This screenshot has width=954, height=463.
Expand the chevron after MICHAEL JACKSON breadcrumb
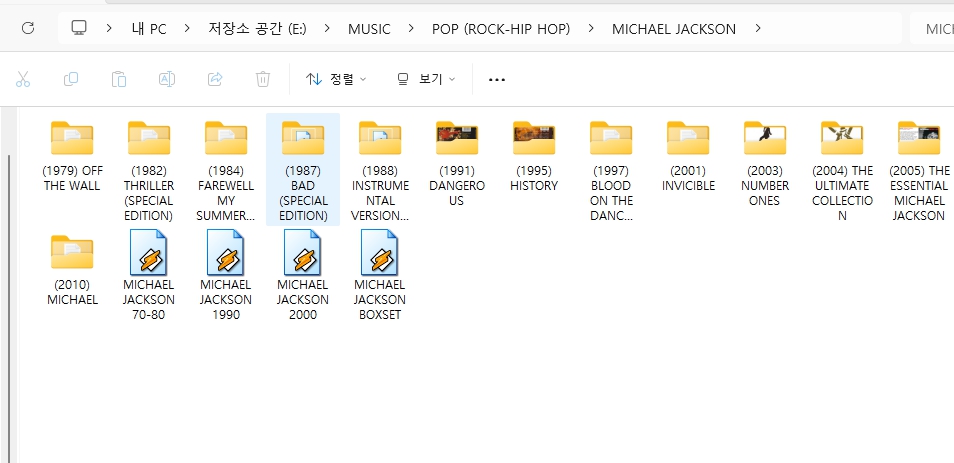tap(757, 28)
